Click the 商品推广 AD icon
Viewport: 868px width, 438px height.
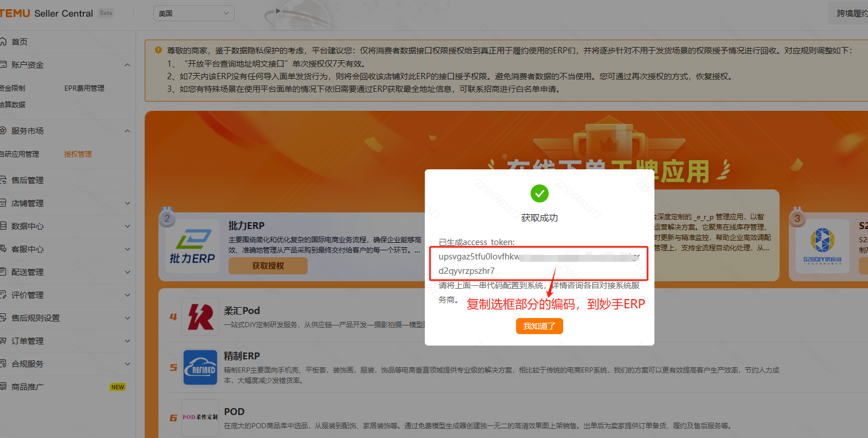pyautogui.click(x=3, y=387)
